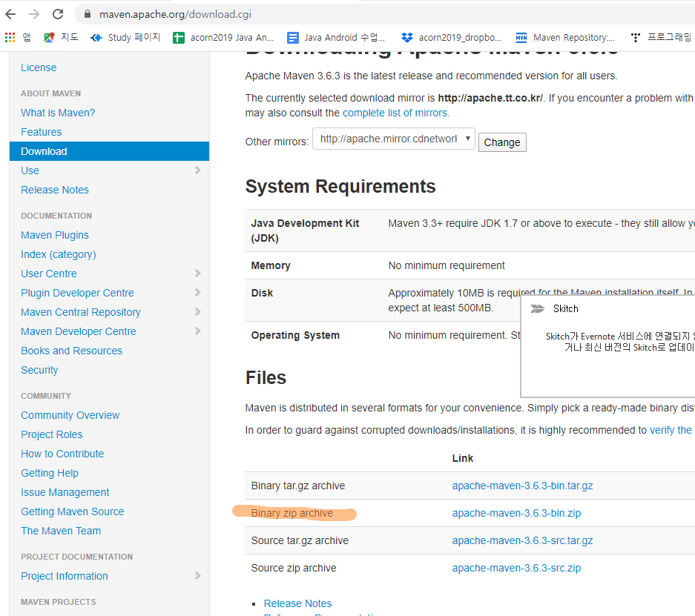The image size is (695, 616).
Task: Open the Maven Plugins sidebar link
Action: (x=55, y=235)
